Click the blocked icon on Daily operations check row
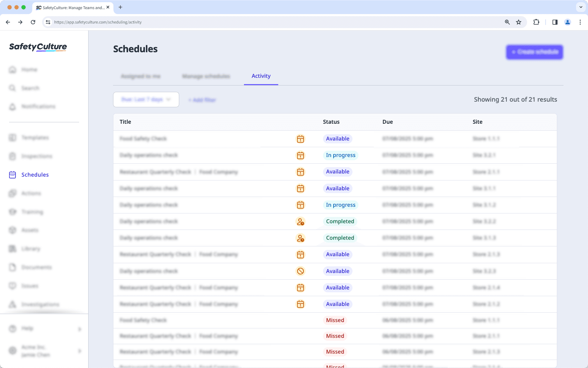588x368 pixels. click(x=300, y=271)
